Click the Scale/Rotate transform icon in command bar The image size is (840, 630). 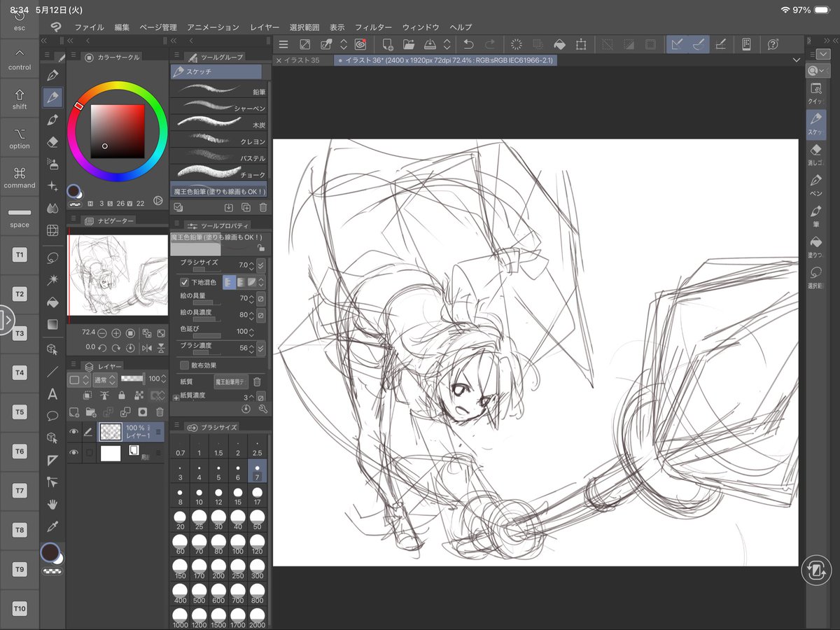581,44
